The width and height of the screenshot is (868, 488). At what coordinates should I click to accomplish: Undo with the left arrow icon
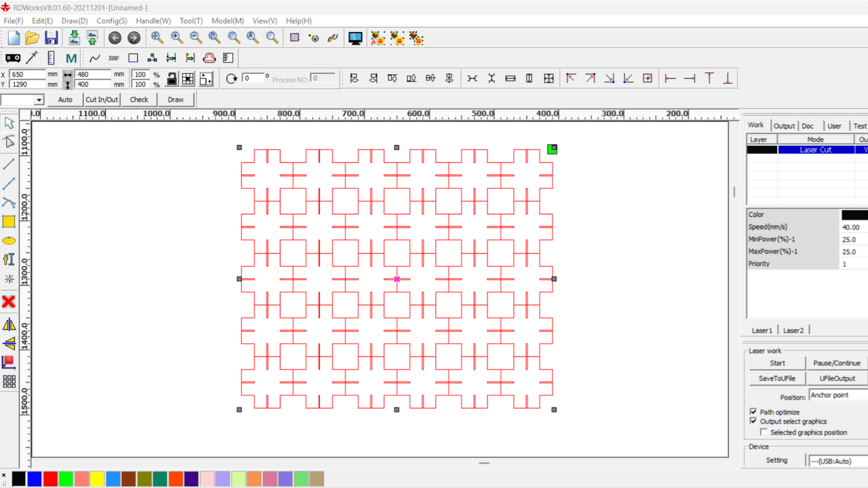point(115,38)
